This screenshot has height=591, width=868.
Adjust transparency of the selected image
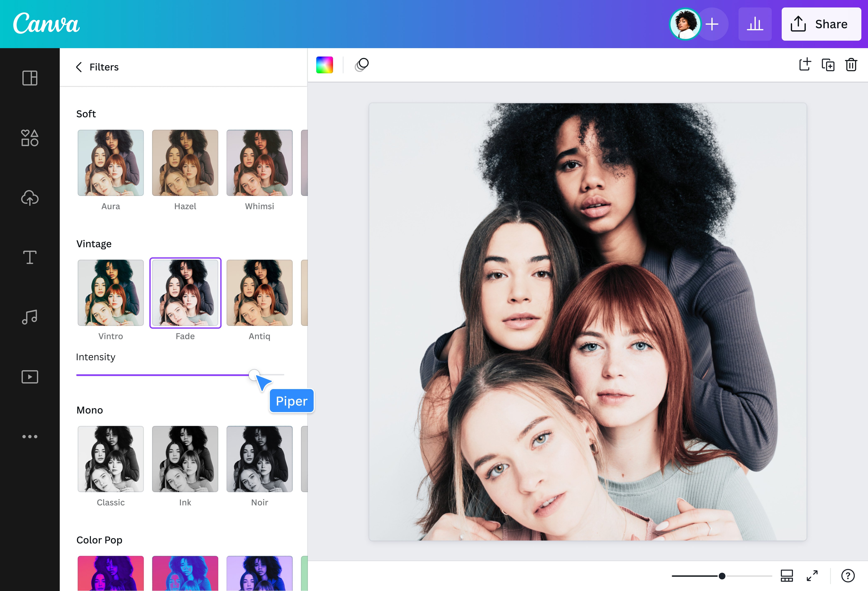pyautogui.click(x=361, y=65)
